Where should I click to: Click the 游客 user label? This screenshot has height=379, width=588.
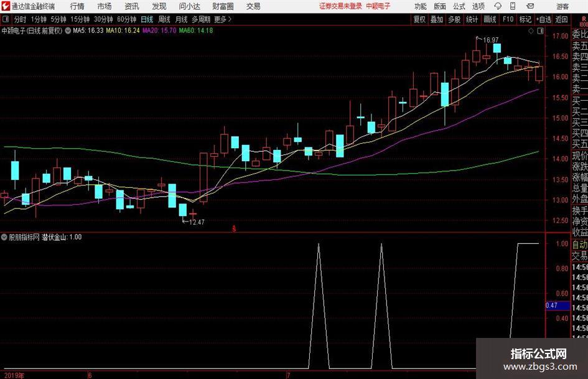562,6
